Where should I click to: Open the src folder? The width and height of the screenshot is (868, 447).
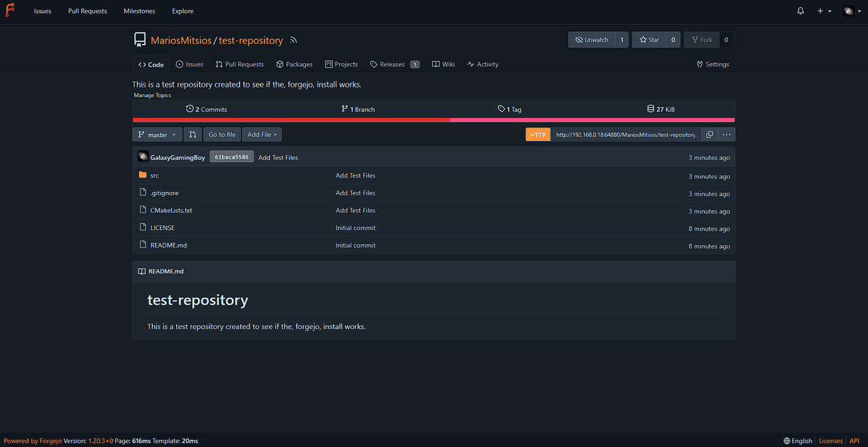155,176
